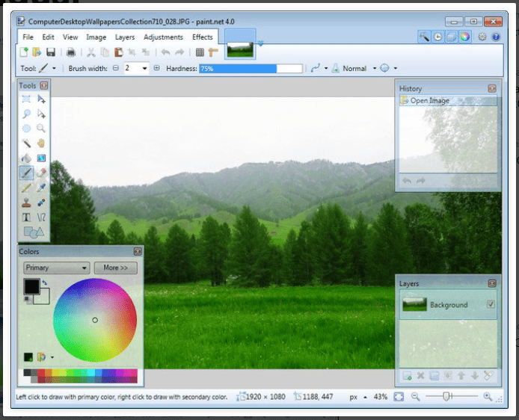Click the Crop to selection icon
Viewport: 519px width, 420px height.
point(132,52)
